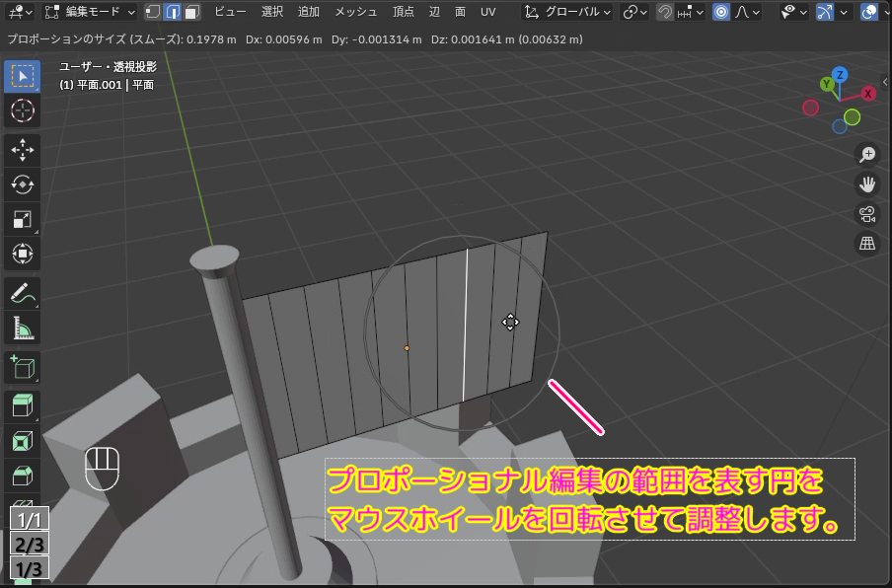This screenshot has width=892, height=588.
Task: Select the Rotate tool
Action: tap(22, 184)
